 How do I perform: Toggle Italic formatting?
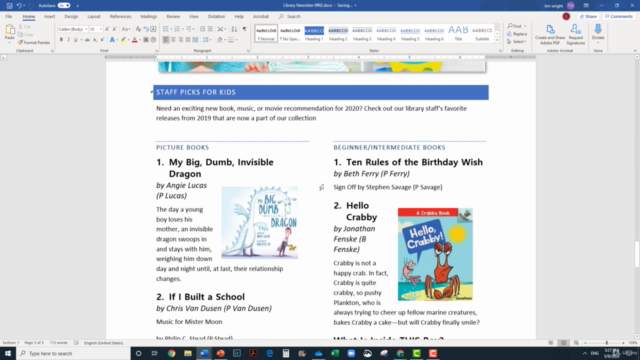(x=68, y=40)
